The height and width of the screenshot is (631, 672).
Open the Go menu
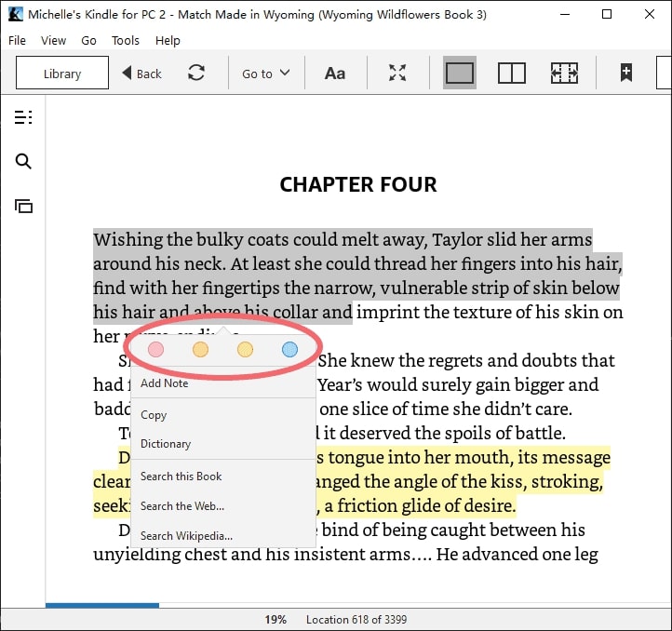tap(88, 40)
